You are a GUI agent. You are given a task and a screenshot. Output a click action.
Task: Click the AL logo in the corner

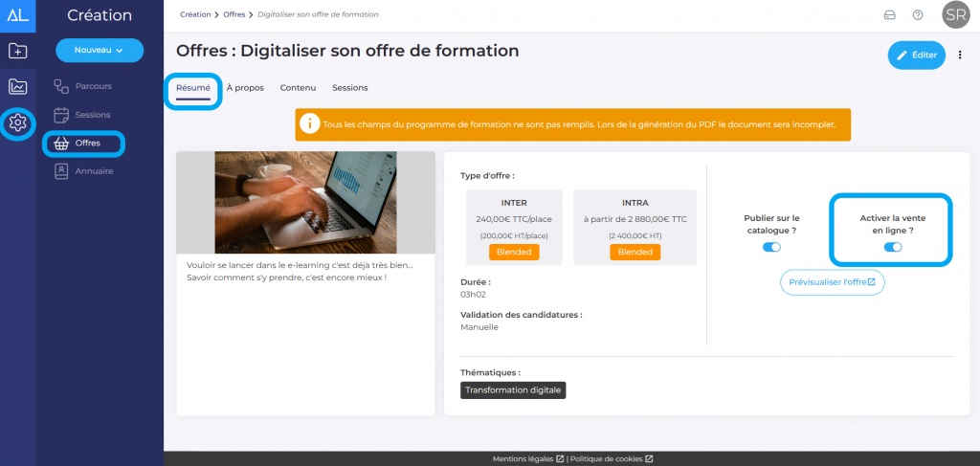(17, 14)
